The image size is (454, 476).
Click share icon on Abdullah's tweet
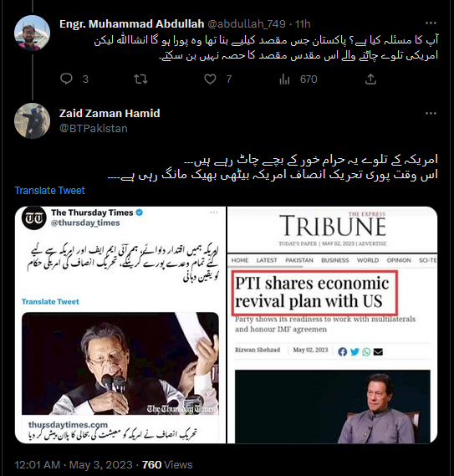point(370,79)
